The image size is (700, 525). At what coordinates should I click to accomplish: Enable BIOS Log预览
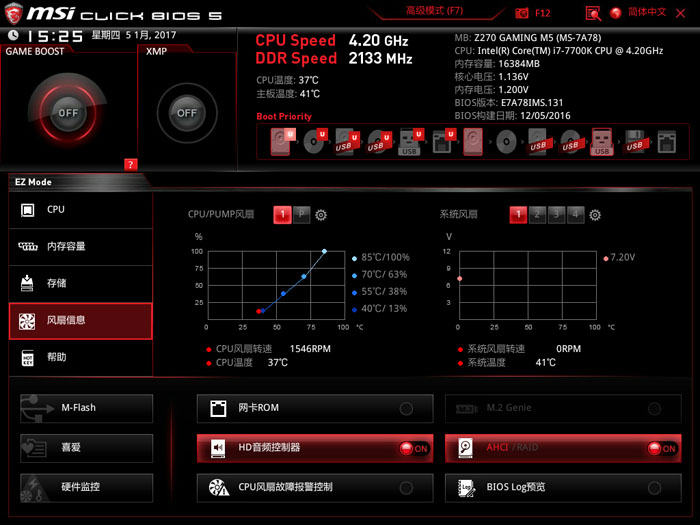pos(563,488)
